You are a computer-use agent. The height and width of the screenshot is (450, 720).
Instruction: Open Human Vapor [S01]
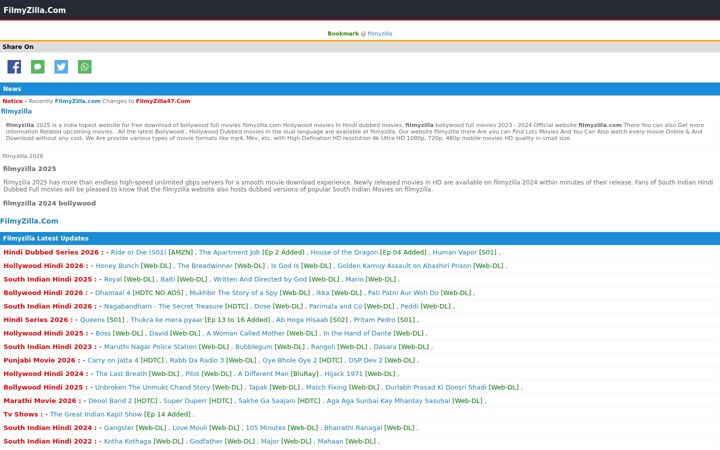pos(464,252)
